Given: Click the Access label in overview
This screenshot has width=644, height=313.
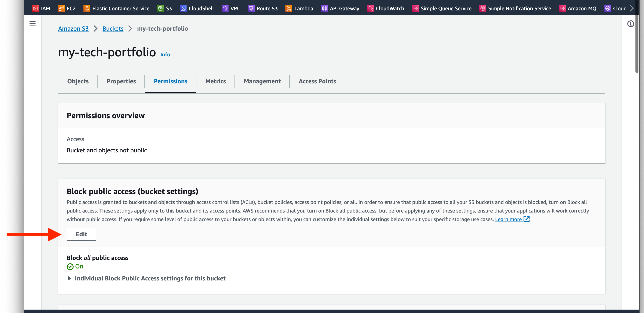Looking at the screenshot, I should (x=76, y=139).
